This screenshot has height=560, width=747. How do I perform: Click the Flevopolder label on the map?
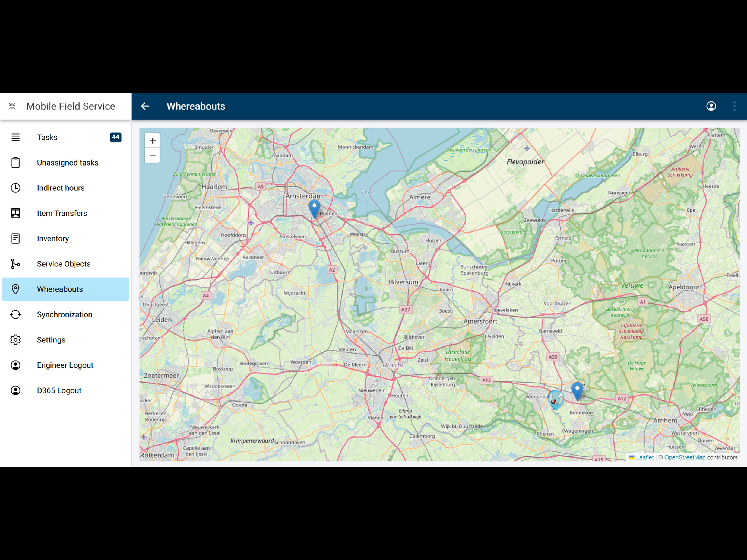click(526, 162)
